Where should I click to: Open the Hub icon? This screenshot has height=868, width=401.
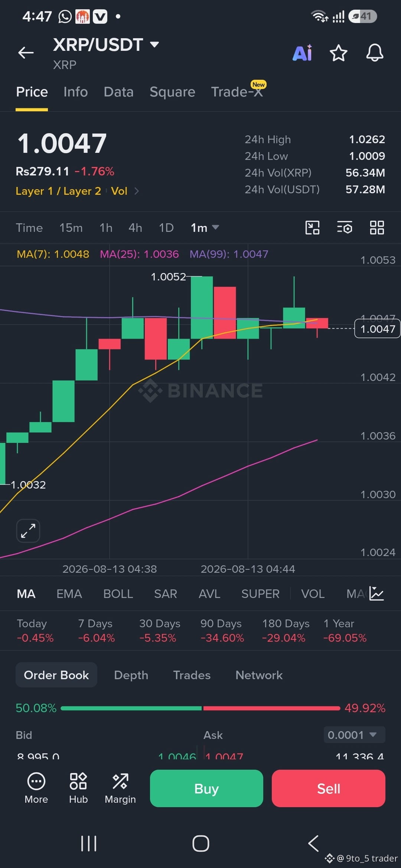[78, 788]
